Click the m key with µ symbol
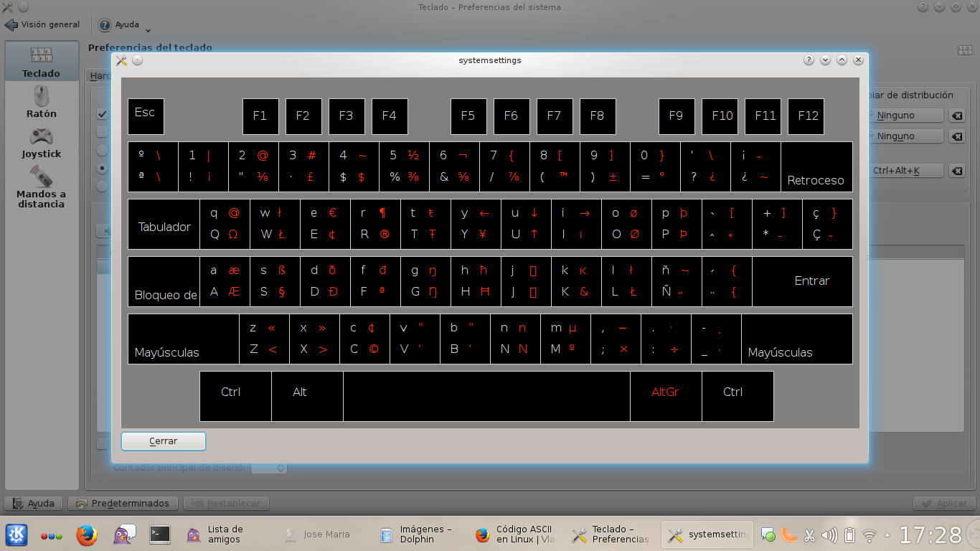The image size is (980, 551). coord(565,339)
